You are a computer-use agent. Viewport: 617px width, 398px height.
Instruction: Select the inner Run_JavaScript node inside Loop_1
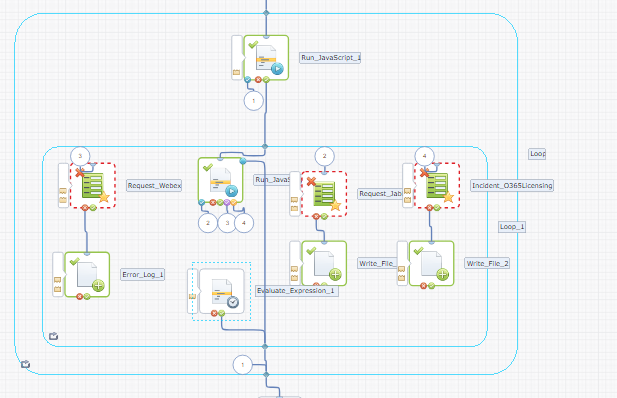pos(220,180)
